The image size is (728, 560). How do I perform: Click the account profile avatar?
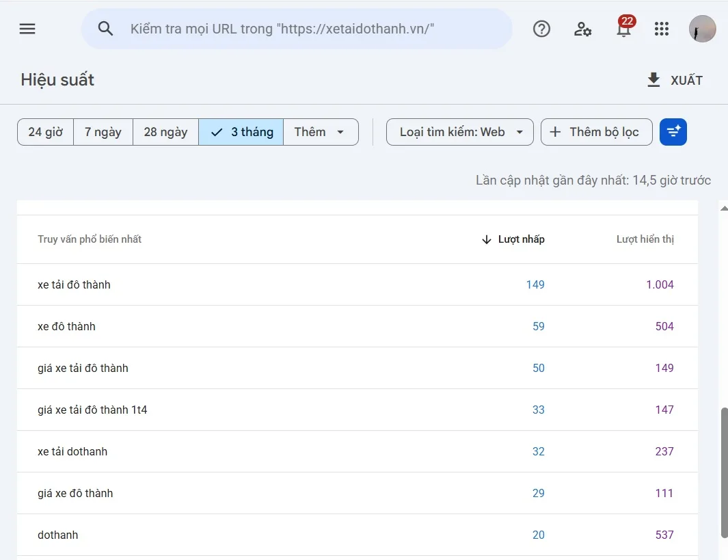click(702, 29)
